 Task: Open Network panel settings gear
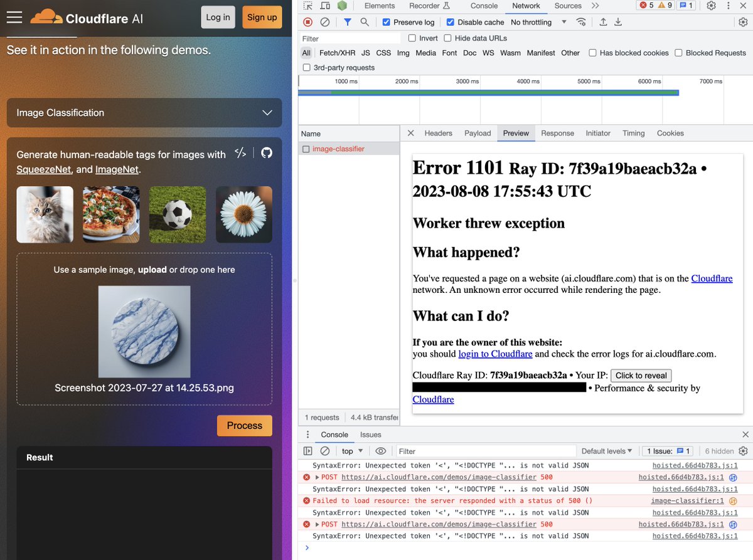pyautogui.click(x=743, y=22)
